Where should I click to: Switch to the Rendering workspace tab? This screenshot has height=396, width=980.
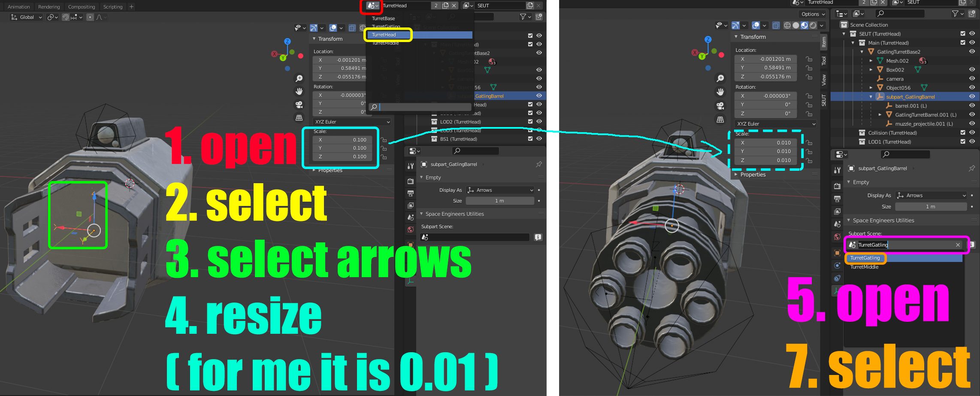point(49,7)
